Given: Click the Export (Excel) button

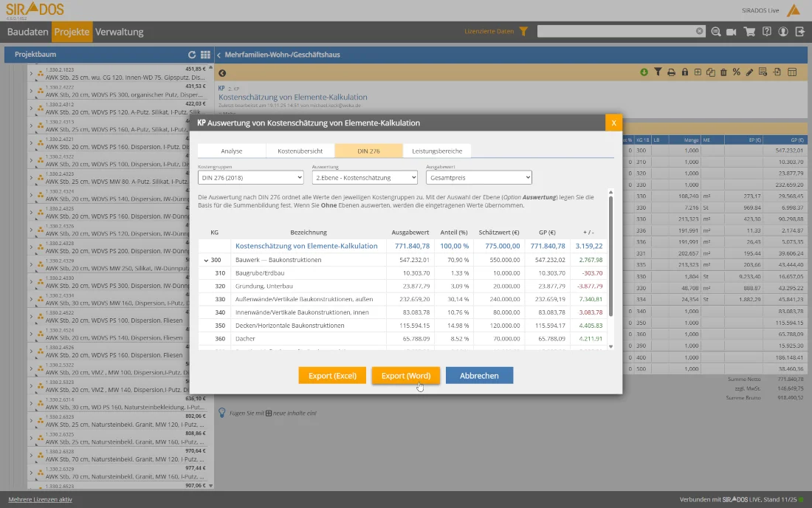Looking at the screenshot, I should coord(332,376).
